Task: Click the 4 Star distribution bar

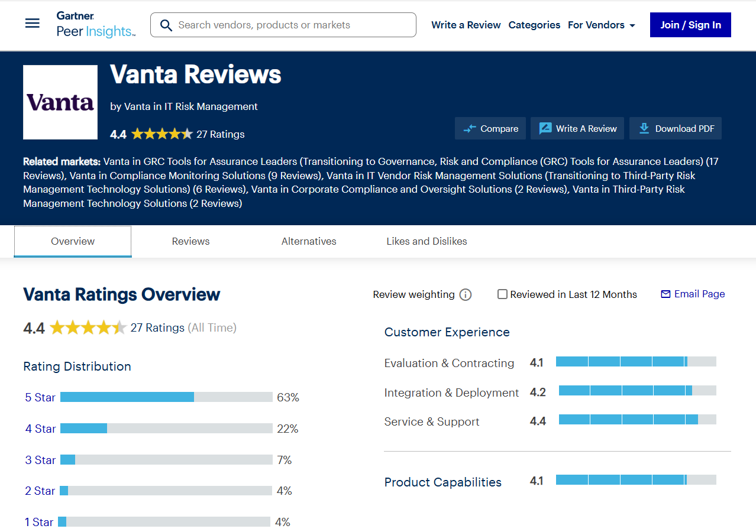Action: [x=166, y=429]
